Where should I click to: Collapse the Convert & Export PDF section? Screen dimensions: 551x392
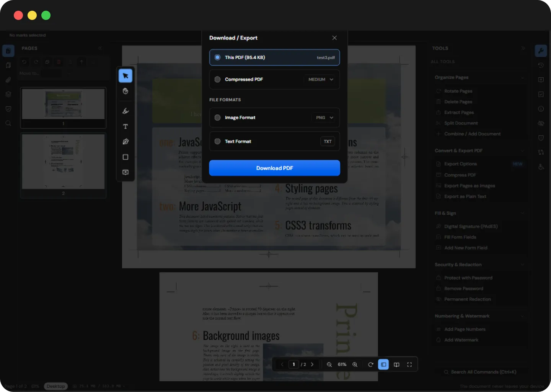pyautogui.click(x=522, y=151)
